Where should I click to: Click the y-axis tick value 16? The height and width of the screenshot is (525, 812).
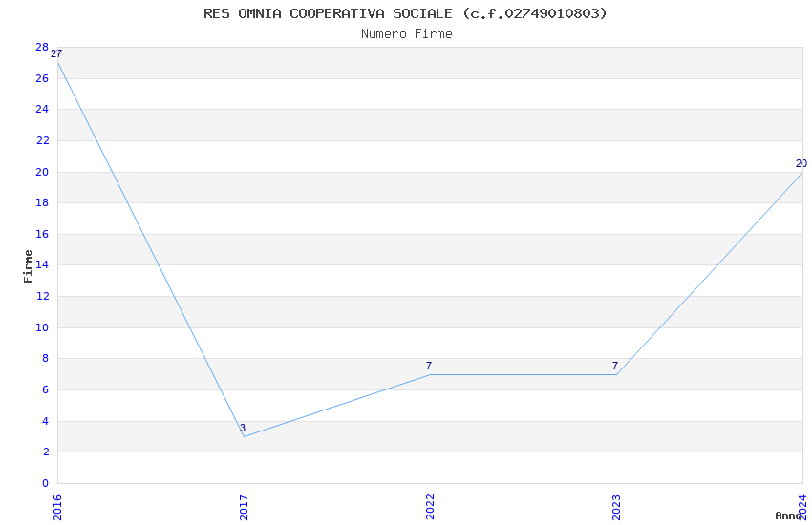[42, 234]
